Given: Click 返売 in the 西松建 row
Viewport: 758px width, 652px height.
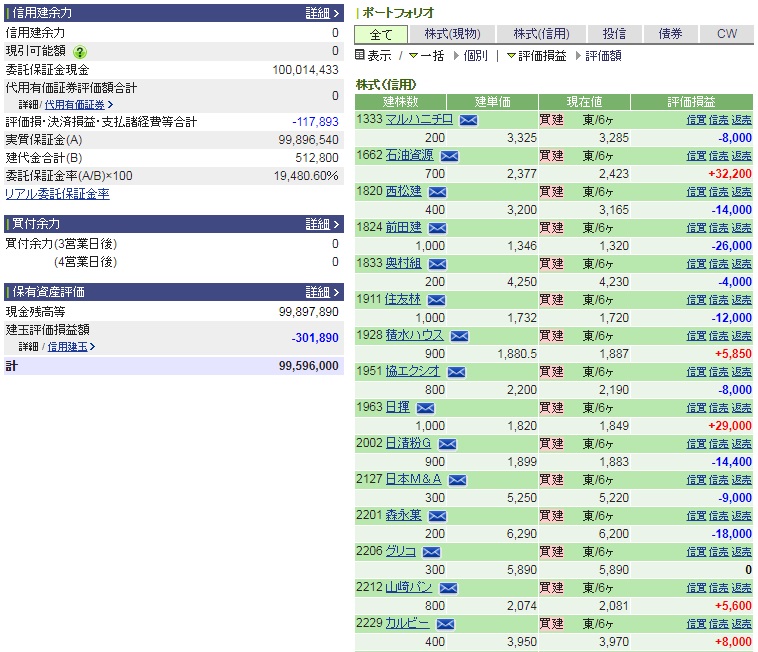Looking at the screenshot, I should click(x=741, y=192).
